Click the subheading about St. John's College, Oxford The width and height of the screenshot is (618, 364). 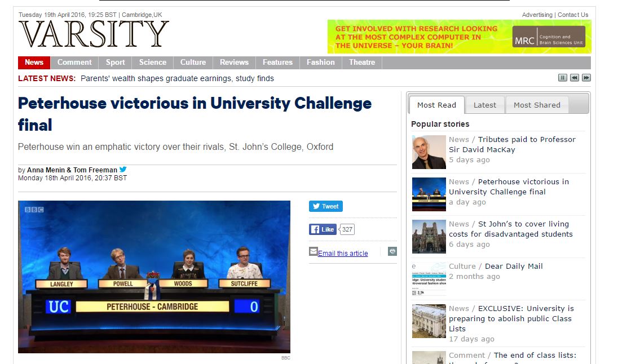175,147
